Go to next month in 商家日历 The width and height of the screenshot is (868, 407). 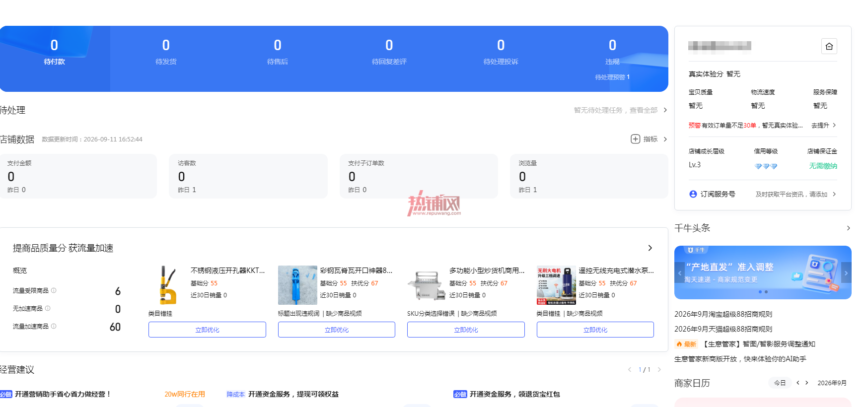point(806,383)
